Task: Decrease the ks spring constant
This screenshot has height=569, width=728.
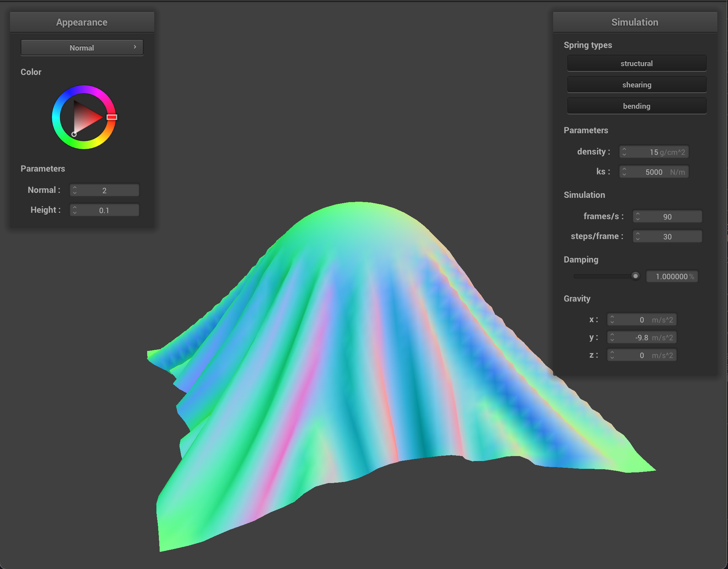Action: click(625, 174)
